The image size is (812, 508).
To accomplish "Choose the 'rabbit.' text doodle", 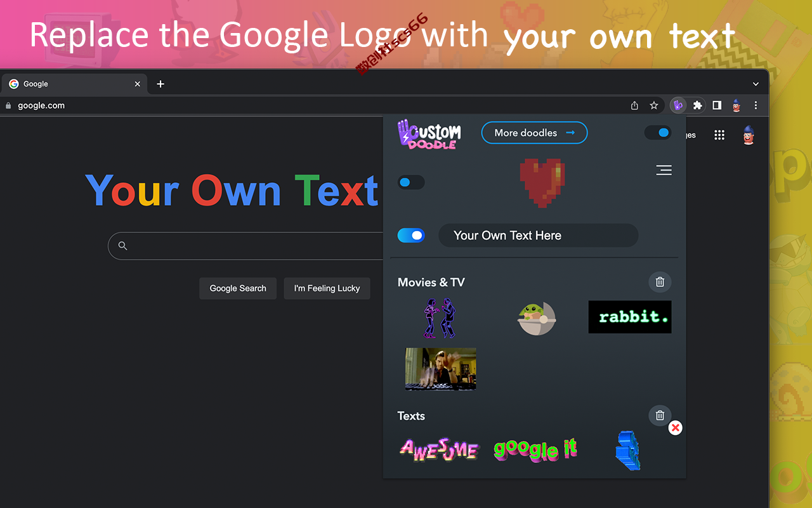I will point(630,317).
